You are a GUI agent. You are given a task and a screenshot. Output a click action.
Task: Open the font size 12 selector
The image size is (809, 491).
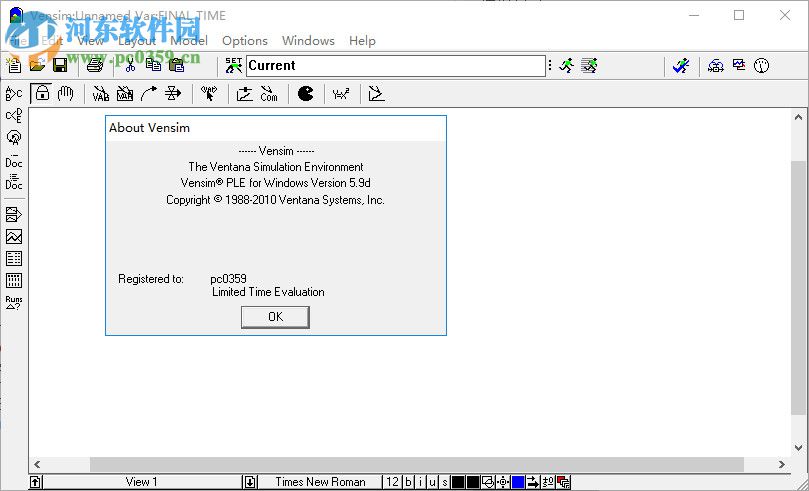393,482
